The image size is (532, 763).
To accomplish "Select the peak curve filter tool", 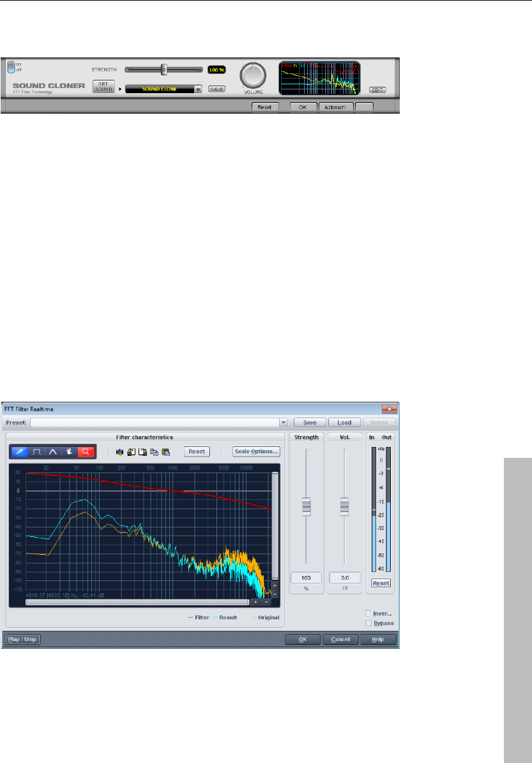I will (53, 451).
